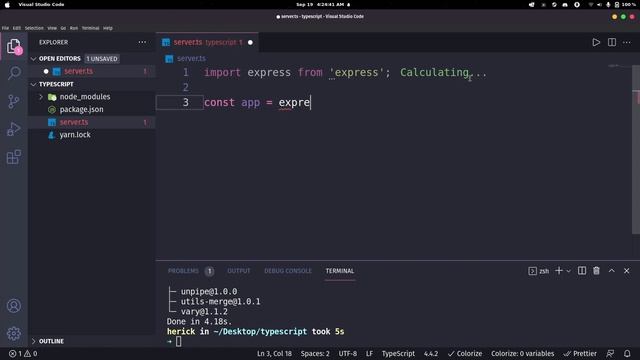Viewport: 640px width, 360px height.
Task: Click the terminal prompt input
Action: pyautogui.click(x=178, y=341)
